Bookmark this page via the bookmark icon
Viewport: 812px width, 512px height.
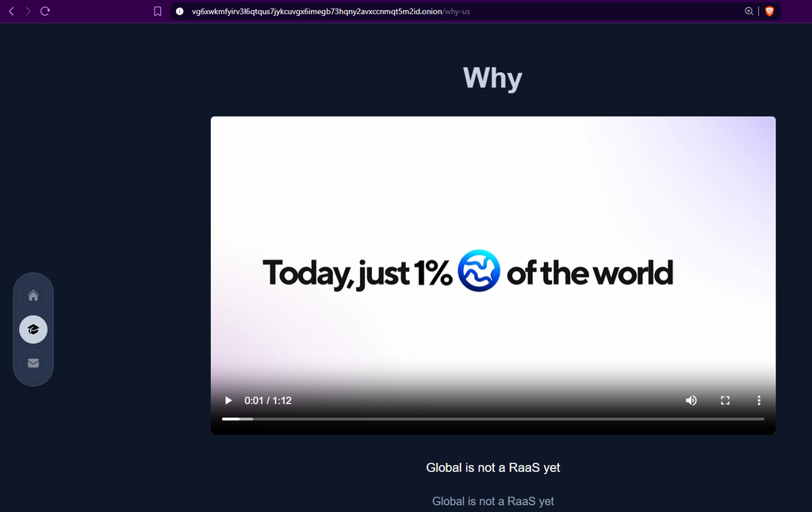click(158, 11)
